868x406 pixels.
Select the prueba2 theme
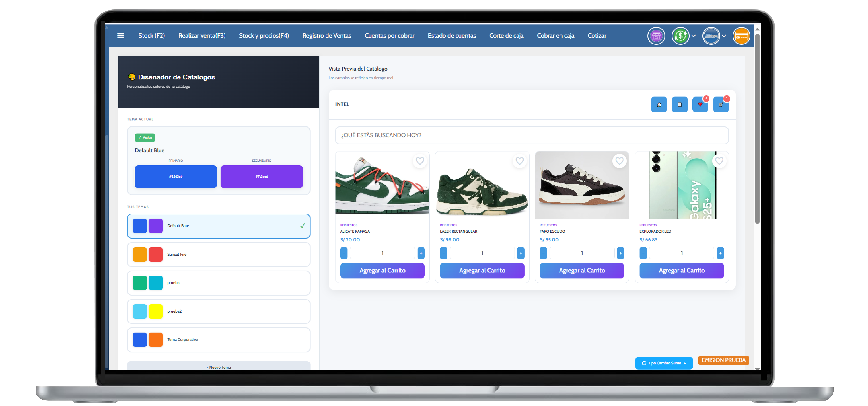click(219, 312)
